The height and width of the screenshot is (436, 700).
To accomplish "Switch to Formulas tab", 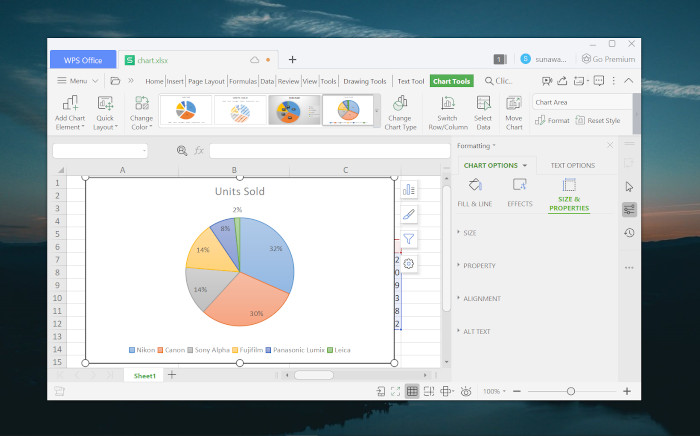I will 243,81.
